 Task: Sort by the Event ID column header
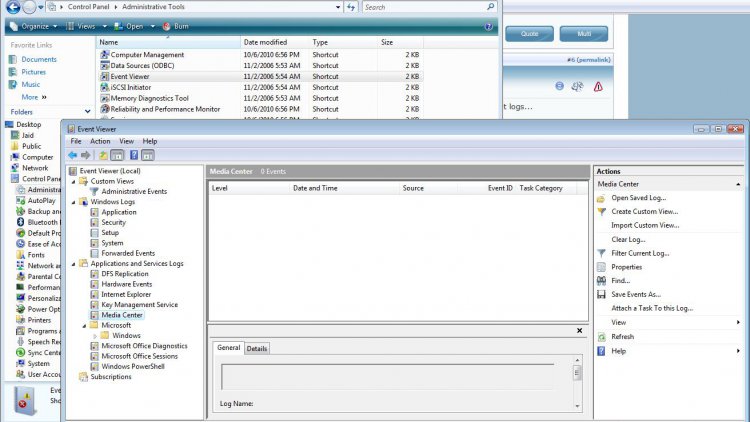click(487, 188)
